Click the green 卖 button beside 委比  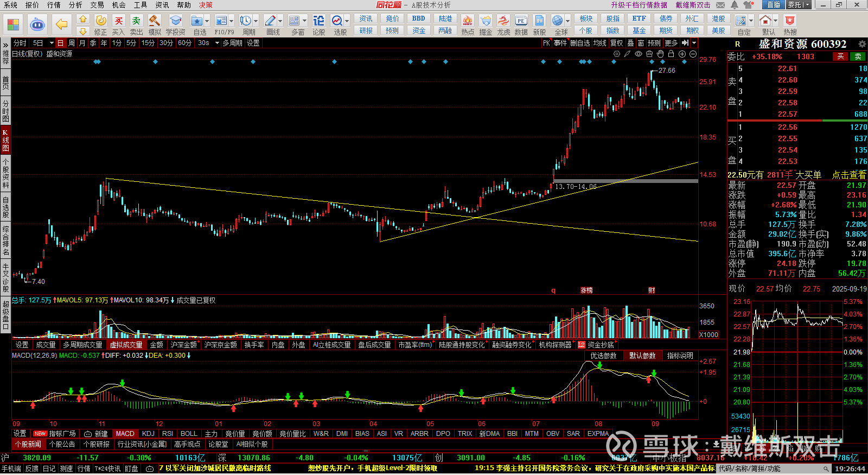click(858, 56)
